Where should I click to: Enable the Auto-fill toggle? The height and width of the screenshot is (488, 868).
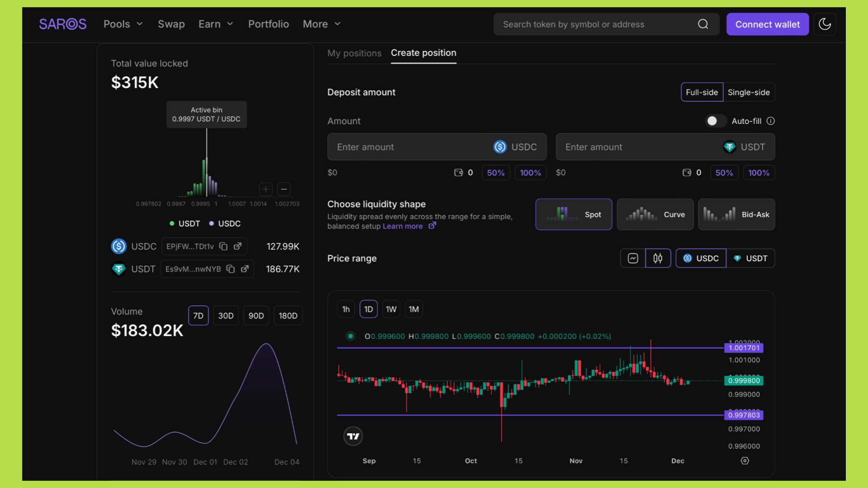click(x=715, y=121)
